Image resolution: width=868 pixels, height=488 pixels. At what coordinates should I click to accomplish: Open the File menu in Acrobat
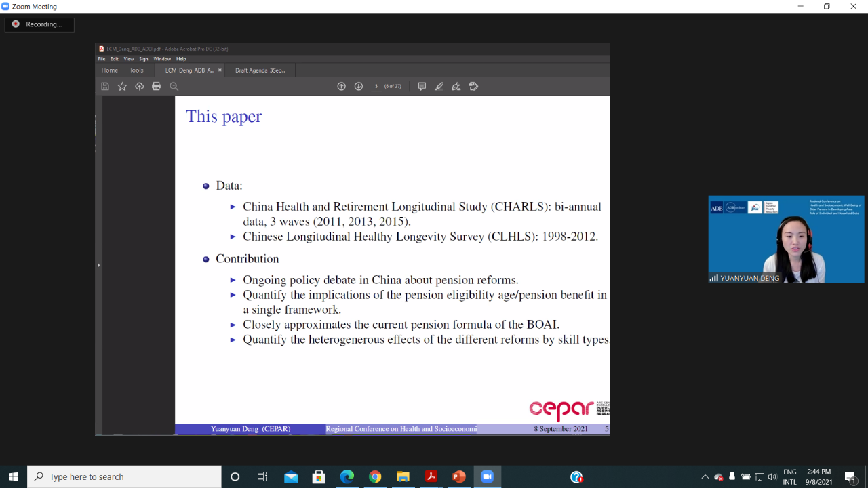click(102, 59)
